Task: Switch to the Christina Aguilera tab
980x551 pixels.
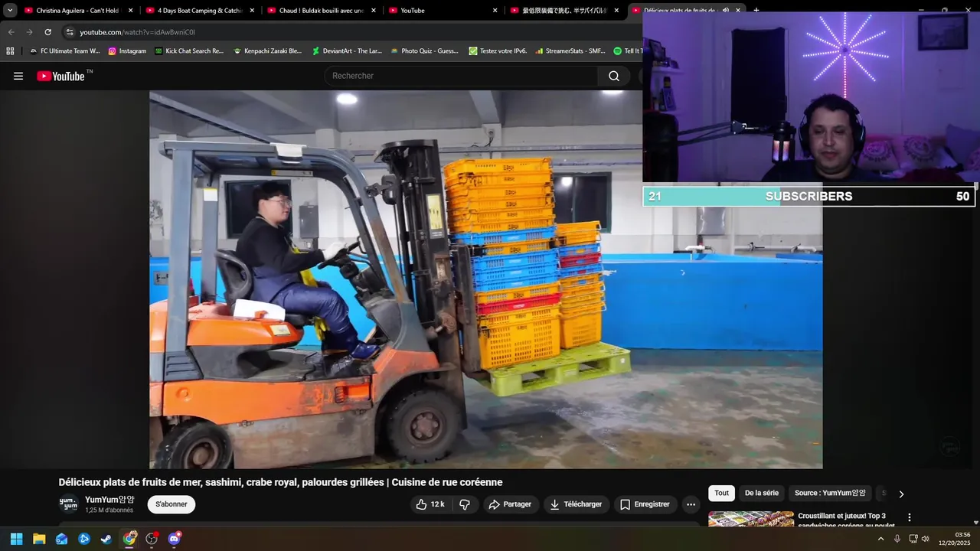Action: [x=77, y=11]
